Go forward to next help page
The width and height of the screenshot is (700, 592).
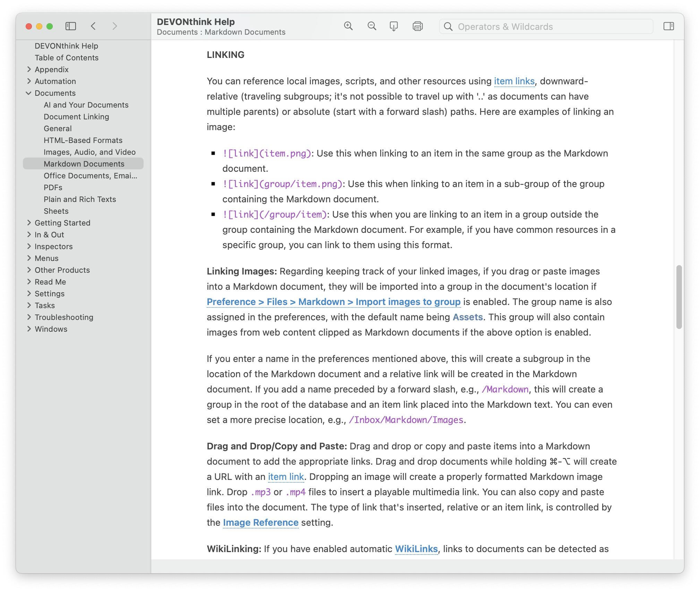115,26
